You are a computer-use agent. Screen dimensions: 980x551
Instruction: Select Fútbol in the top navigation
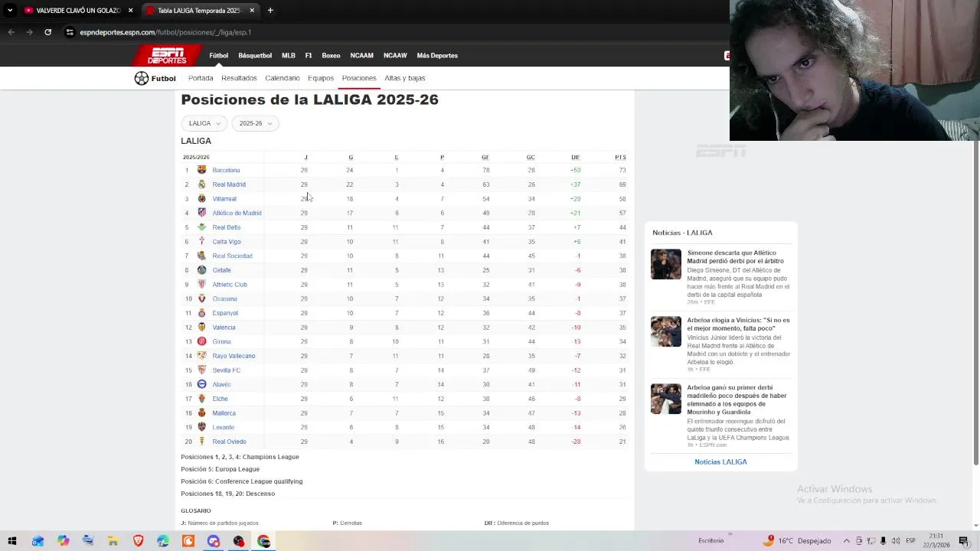coord(219,55)
